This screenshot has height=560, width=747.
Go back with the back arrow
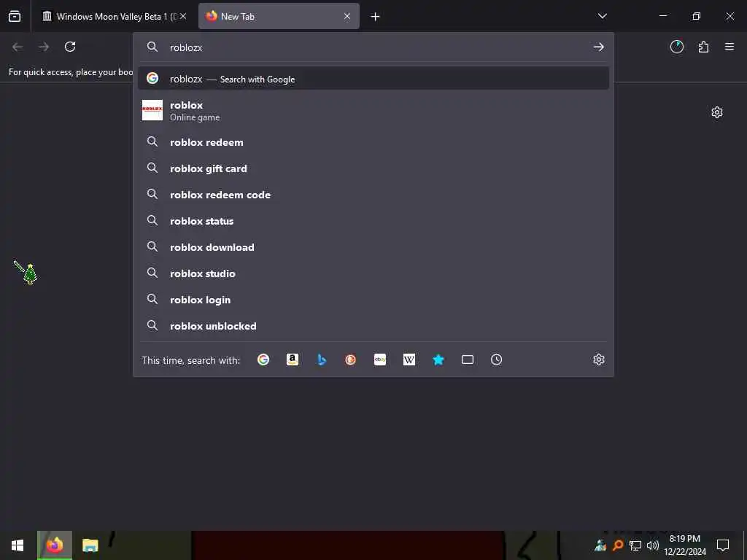pos(18,47)
